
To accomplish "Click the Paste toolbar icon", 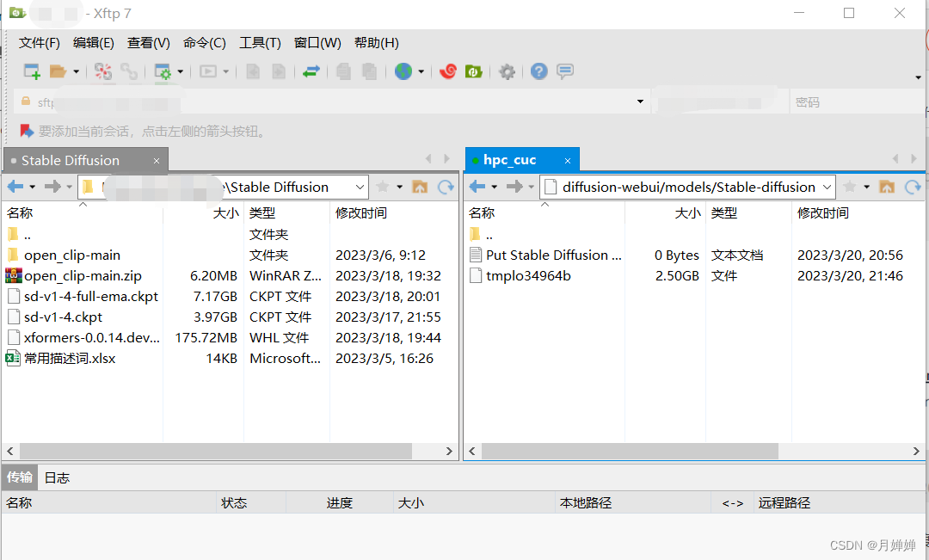I will pyautogui.click(x=369, y=71).
